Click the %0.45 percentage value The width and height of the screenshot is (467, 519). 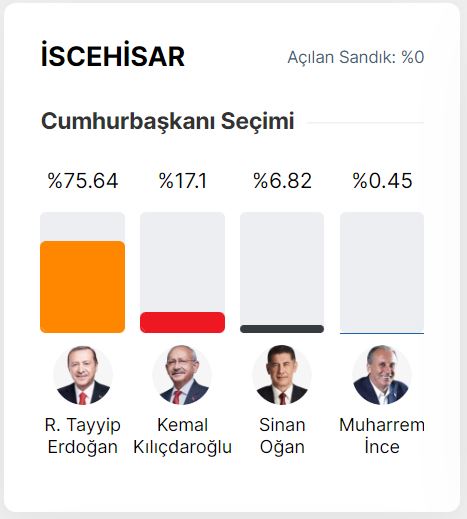[x=382, y=181]
